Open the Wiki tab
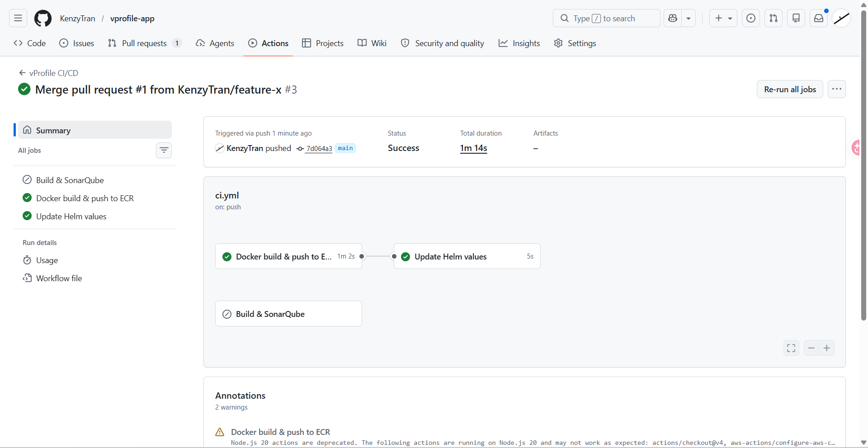This screenshot has height=448, width=868. (372, 43)
